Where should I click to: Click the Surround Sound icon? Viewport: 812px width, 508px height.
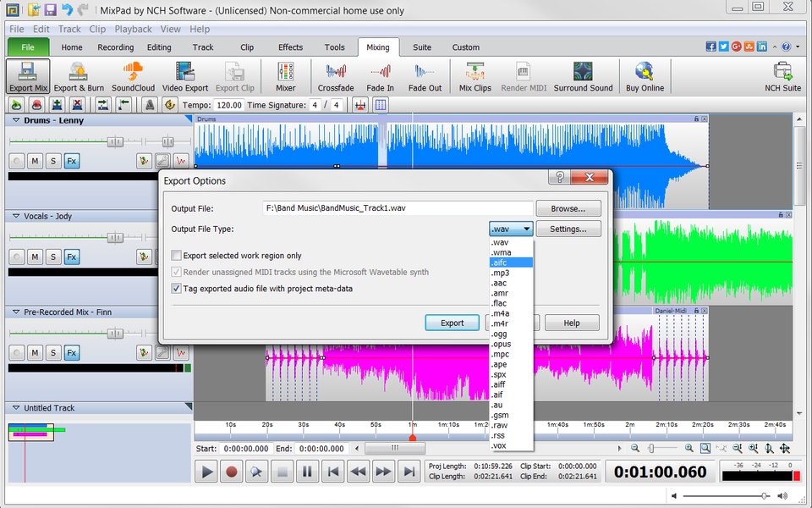point(583,75)
